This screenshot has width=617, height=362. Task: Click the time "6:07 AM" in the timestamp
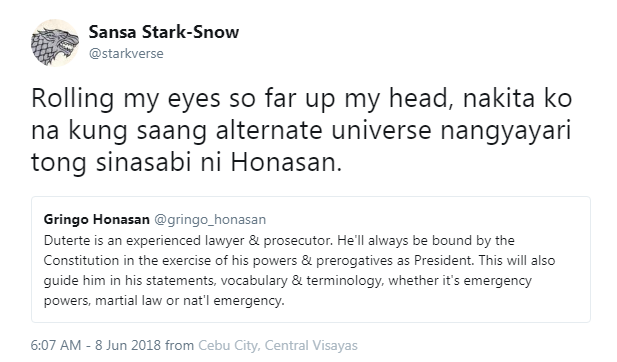point(56,345)
